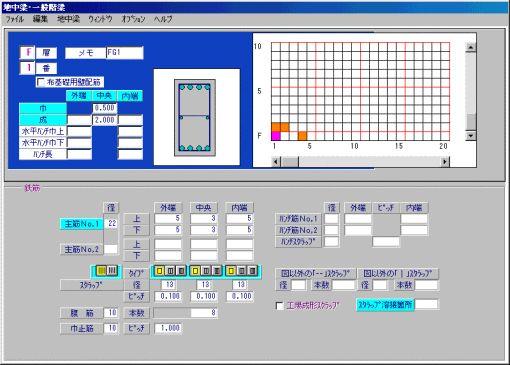This screenshot has width=510, height=365.
Task: Click the grid's horizontal scrollbar right arrow
Action: point(445,162)
